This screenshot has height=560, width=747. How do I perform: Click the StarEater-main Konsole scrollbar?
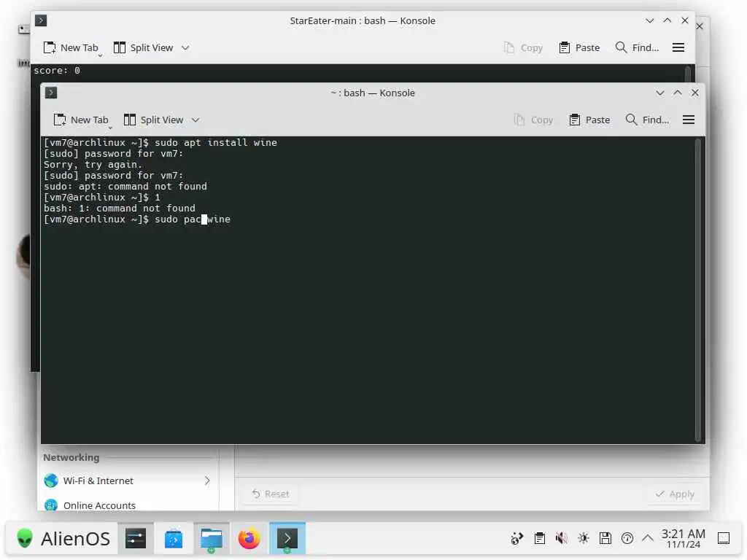point(687,74)
